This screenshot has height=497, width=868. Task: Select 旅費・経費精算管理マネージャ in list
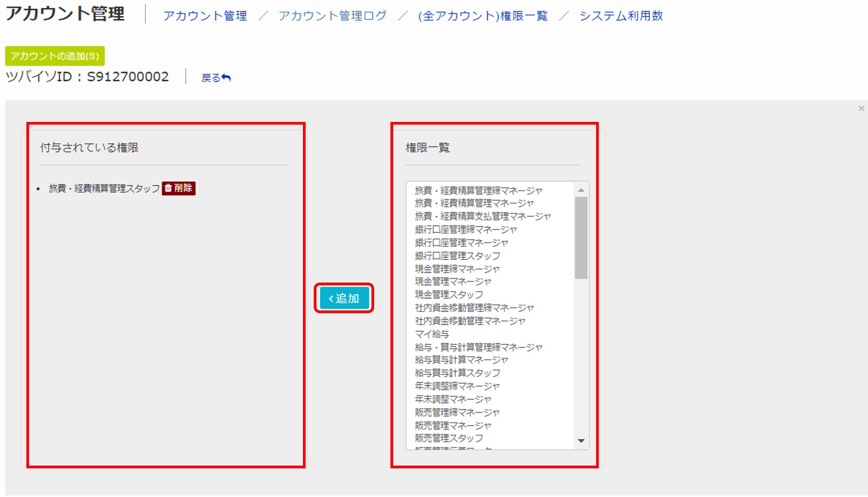(x=474, y=203)
